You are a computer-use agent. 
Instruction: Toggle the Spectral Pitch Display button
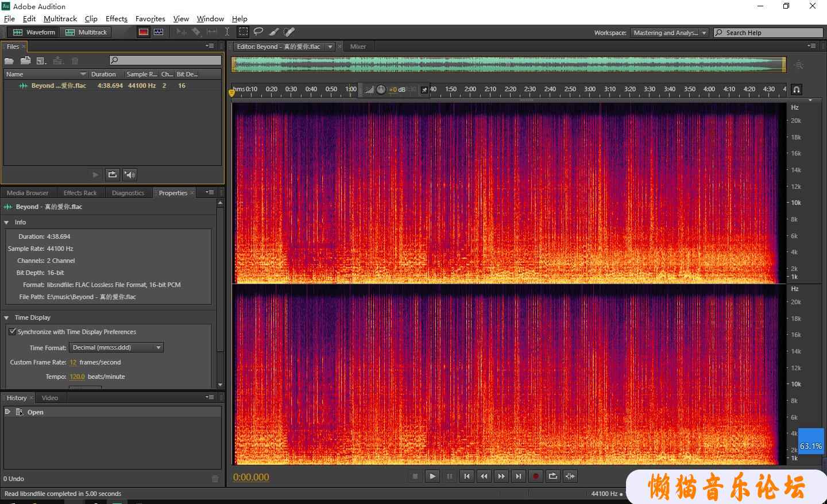pos(159,32)
